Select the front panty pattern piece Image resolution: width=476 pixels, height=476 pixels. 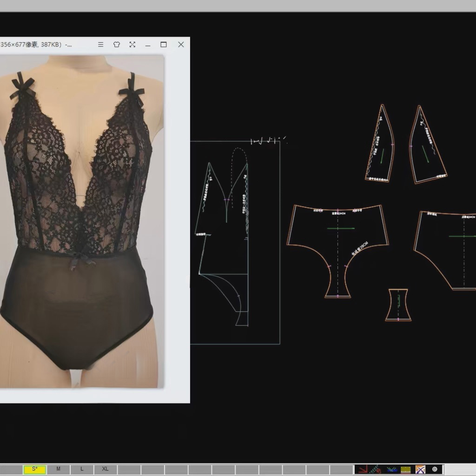point(337,251)
